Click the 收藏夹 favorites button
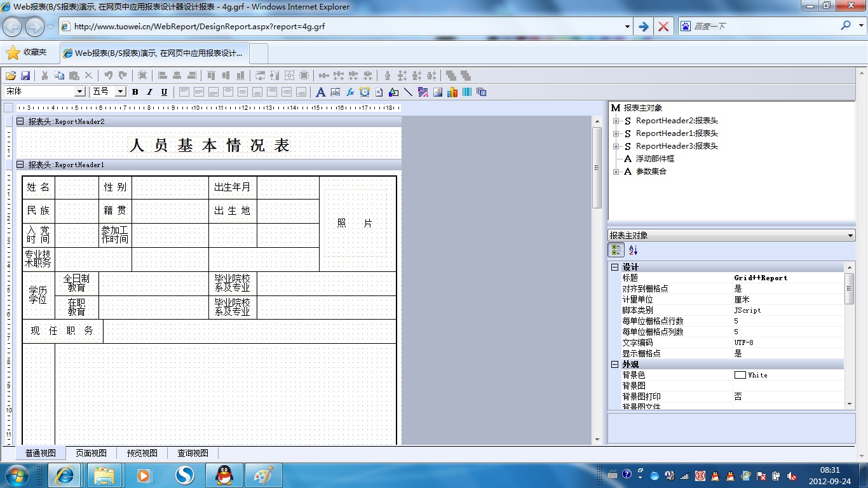Viewport: 868px width, 488px height. (x=27, y=52)
